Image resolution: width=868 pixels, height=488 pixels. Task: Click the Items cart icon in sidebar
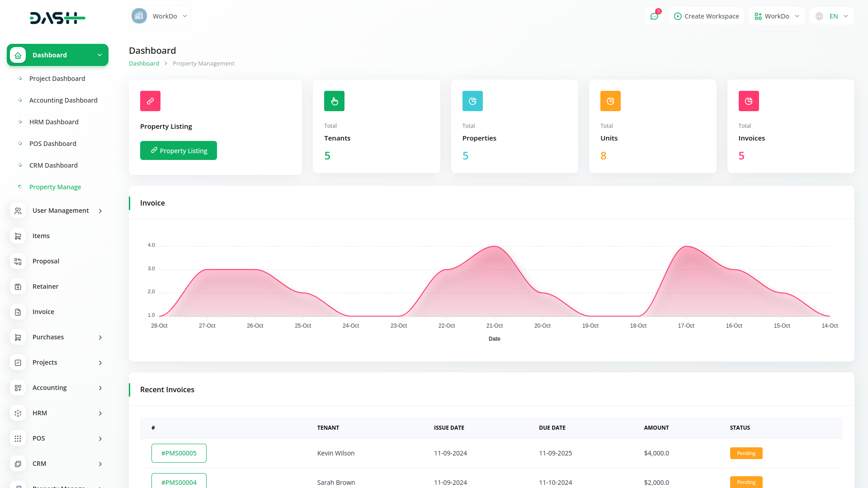coord(18,236)
